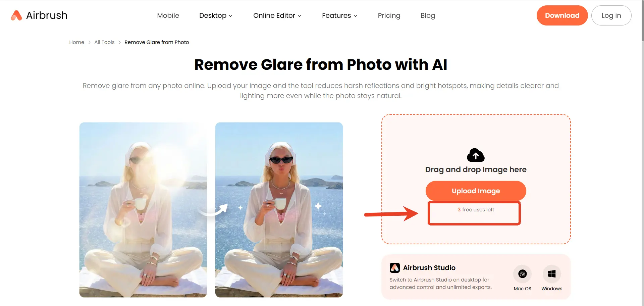Click the page vertical scrollbar
The image size is (644, 306).
point(642,153)
